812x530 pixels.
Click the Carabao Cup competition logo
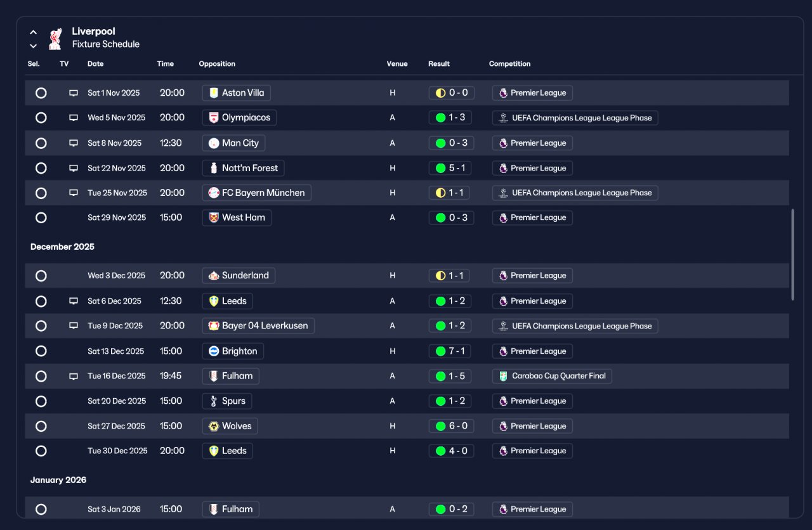click(x=503, y=376)
